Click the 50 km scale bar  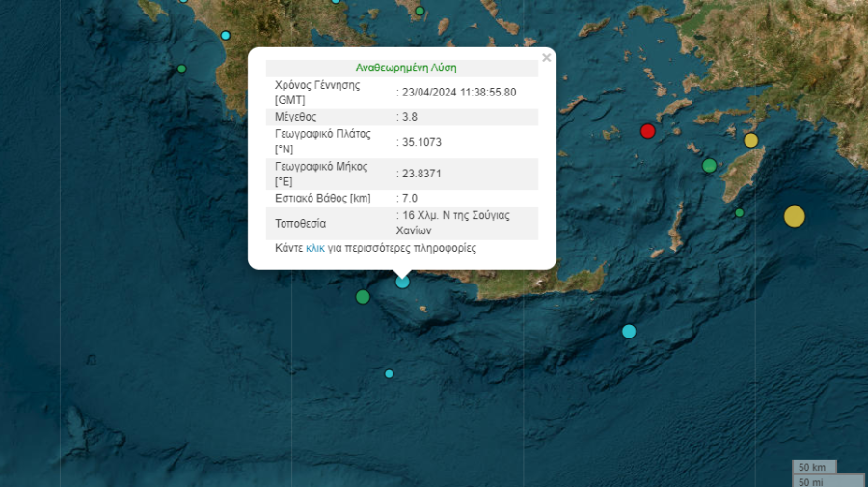814,467
